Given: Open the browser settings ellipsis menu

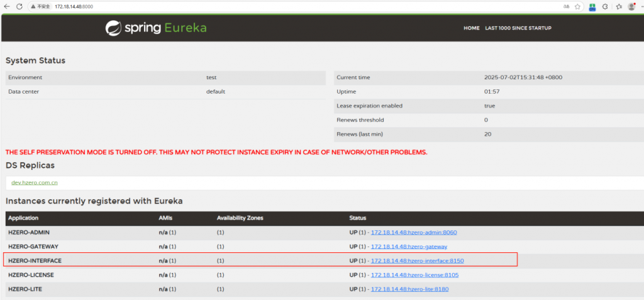Looking at the screenshot, I should [x=641, y=6].
